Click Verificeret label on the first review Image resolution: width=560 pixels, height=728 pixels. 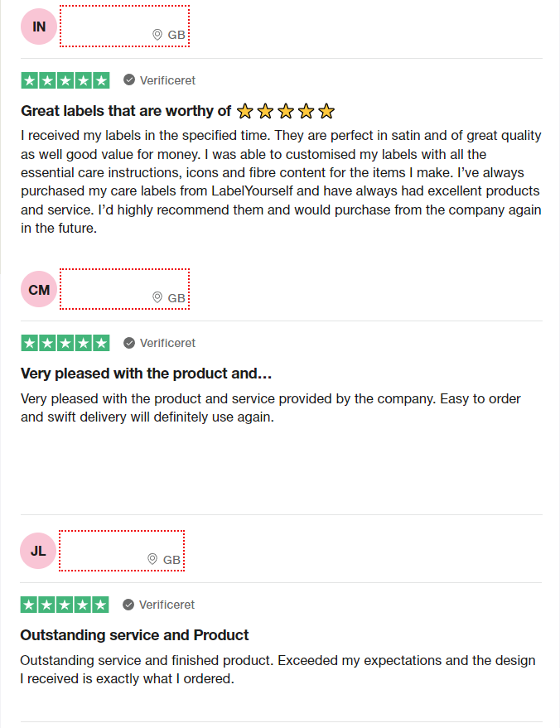click(167, 80)
